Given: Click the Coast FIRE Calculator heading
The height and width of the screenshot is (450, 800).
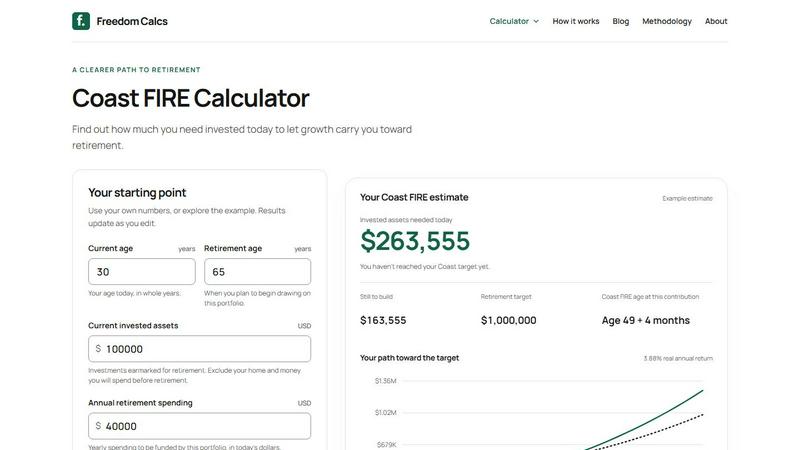Looking at the screenshot, I should coord(191,98).
